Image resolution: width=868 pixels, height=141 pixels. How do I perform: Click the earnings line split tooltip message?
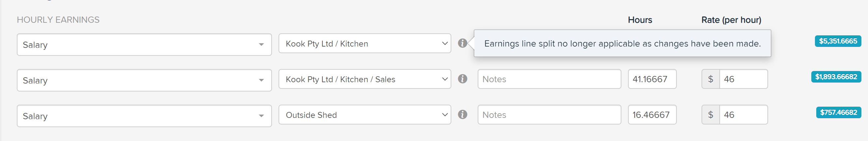[622, 44]
